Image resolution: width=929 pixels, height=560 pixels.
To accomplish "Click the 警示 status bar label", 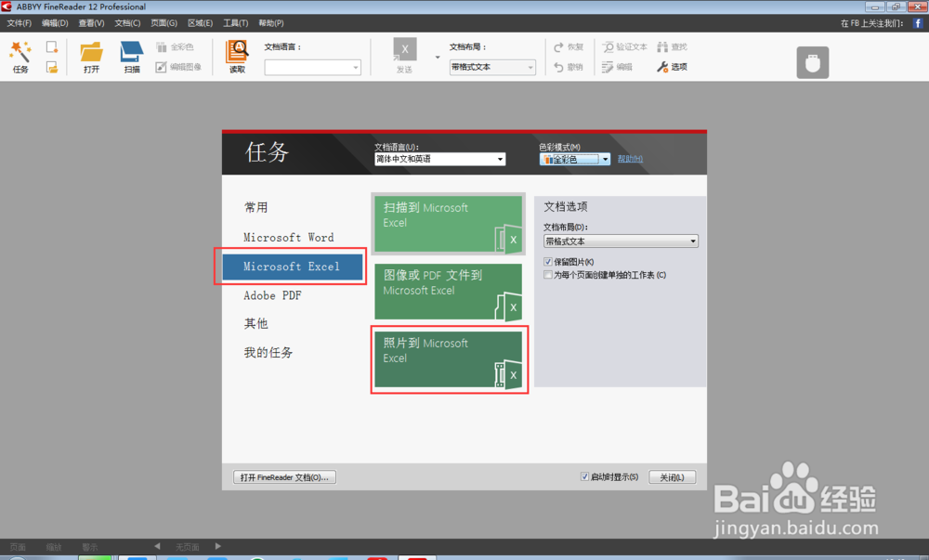I will 90,547.
